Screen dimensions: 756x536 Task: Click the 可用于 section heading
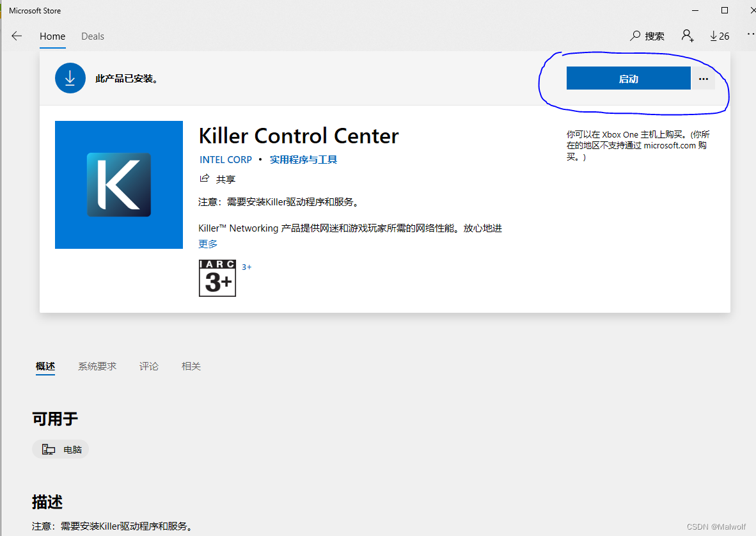pyautogui.click(x=55, y=418)
